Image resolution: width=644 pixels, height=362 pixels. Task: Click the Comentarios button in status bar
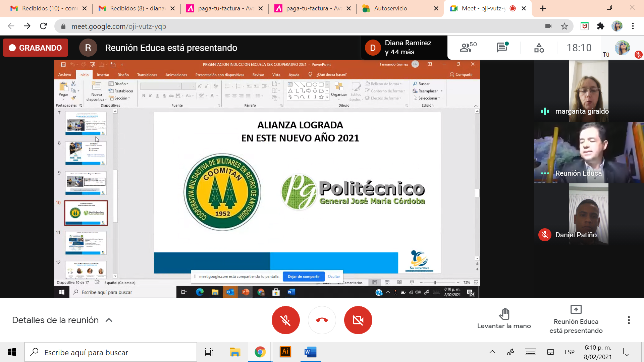pyautogui.click(x=350, y=283)
